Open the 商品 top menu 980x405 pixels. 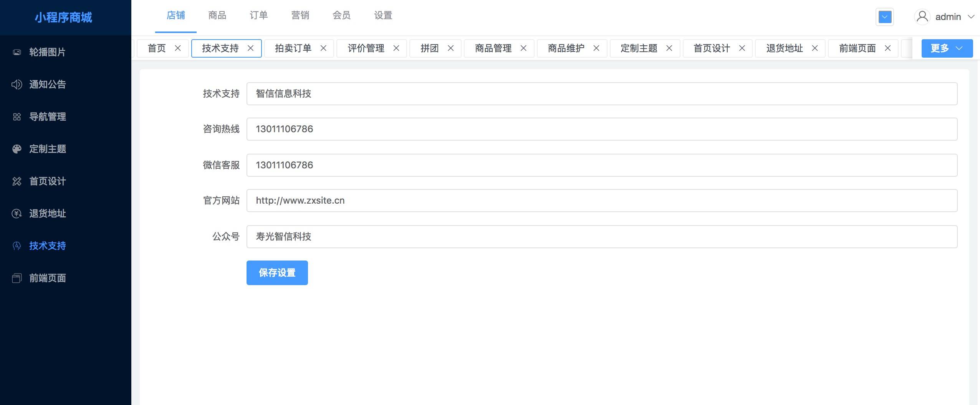[x=217, y=15]
